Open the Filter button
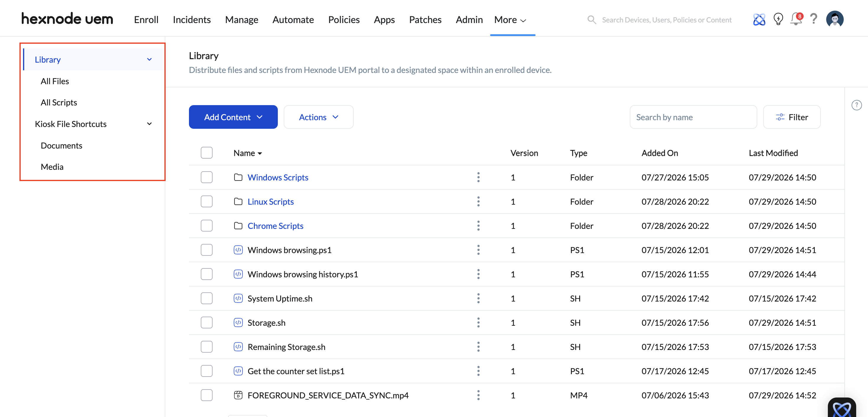Image resolution: width=868 pixels, height=417 pixels. point(792,117)
